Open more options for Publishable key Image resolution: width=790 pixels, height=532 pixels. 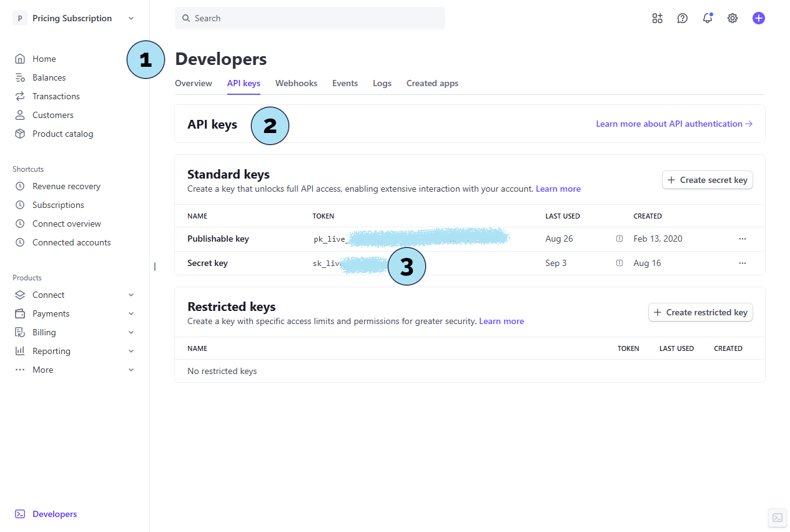tap(743, 239)
